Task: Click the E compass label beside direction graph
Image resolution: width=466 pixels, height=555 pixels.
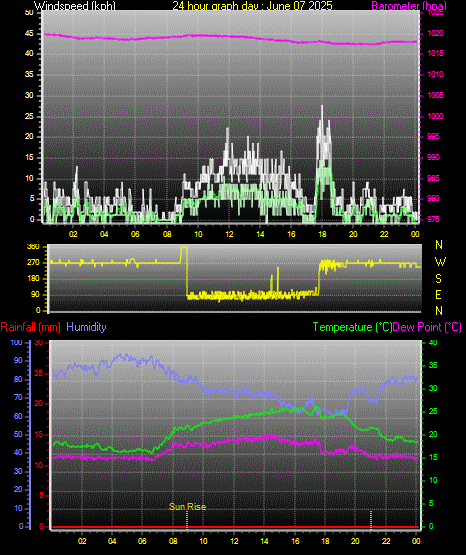Action: (438, 295)
